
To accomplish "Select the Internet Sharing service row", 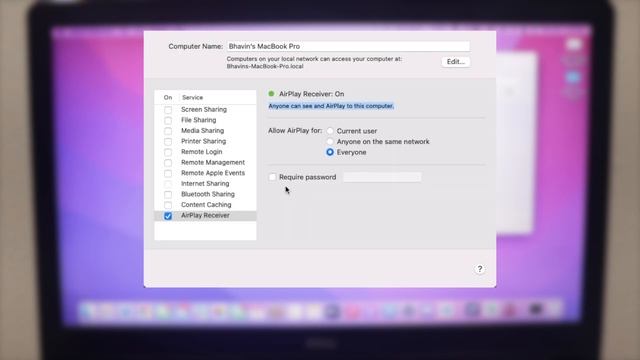I will [x=205, y=184].
